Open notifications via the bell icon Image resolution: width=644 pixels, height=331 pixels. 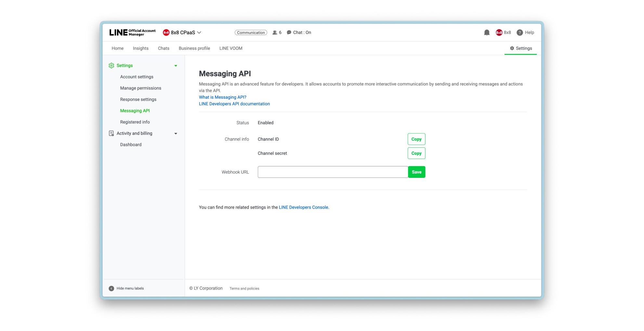pos(487,32)
